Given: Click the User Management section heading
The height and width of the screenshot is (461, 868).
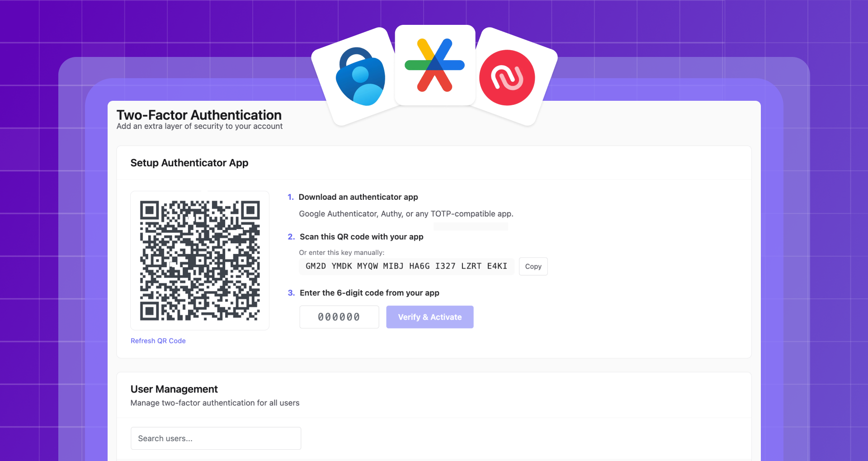Looking at the screenshot, I should click(x=174, y=389).
